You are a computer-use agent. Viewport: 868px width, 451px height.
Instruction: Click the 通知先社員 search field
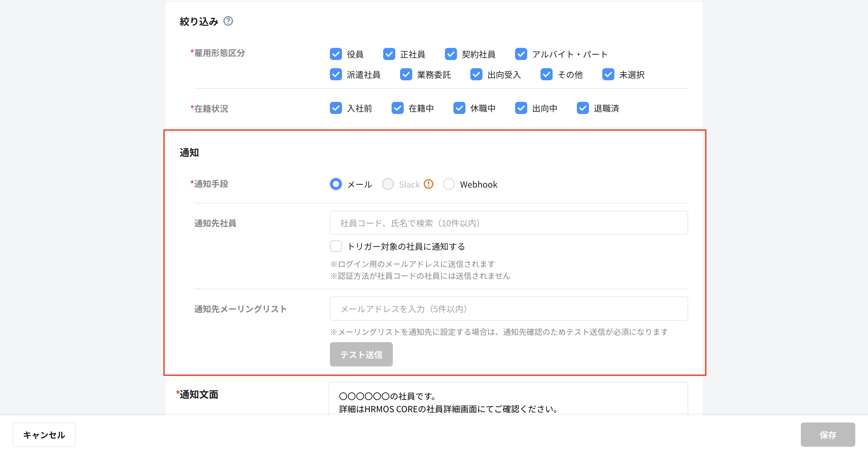(x=508, y=223)
